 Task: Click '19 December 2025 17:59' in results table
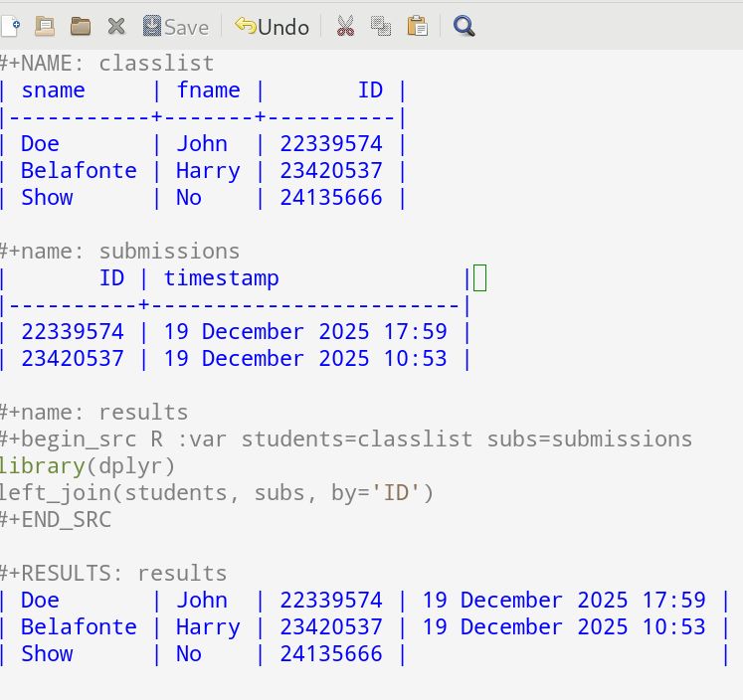[x=564, y=600]
